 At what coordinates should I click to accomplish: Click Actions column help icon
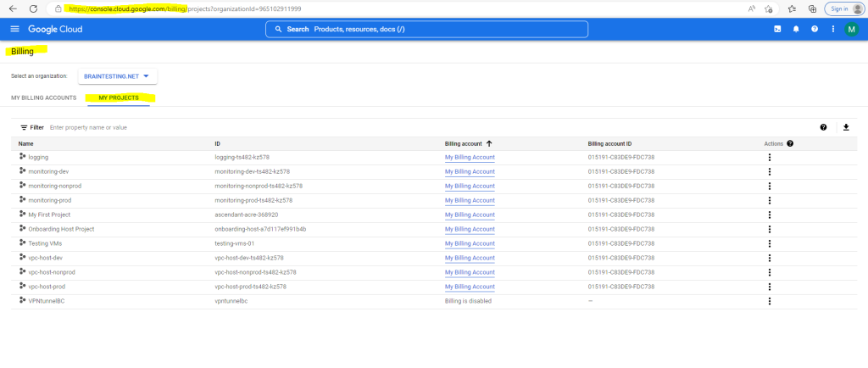790,144
